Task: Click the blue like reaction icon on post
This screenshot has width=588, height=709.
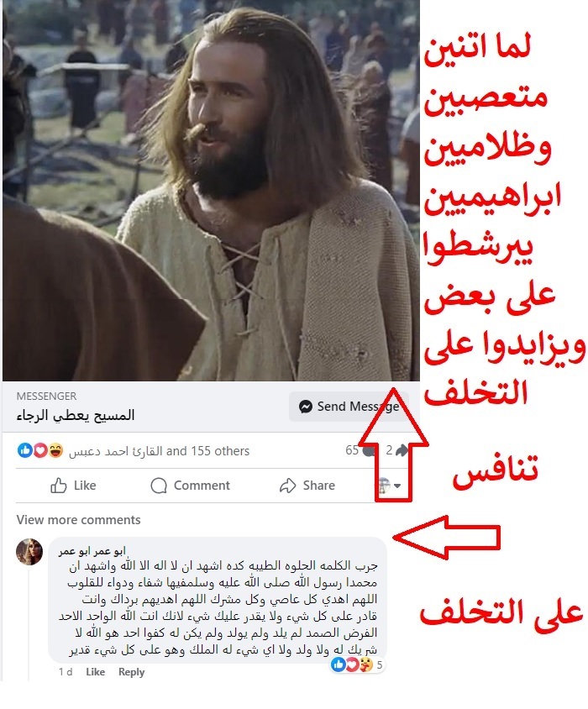Action: click(x=25, y=450)
